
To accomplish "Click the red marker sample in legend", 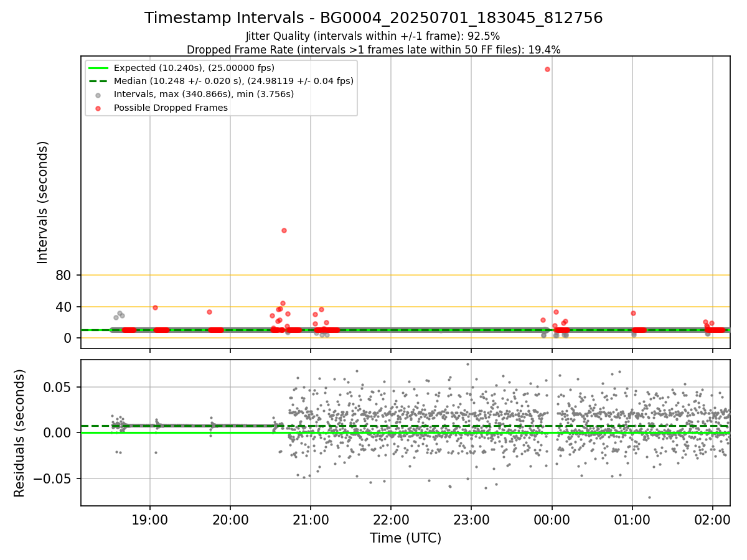I will pos(99,108).
